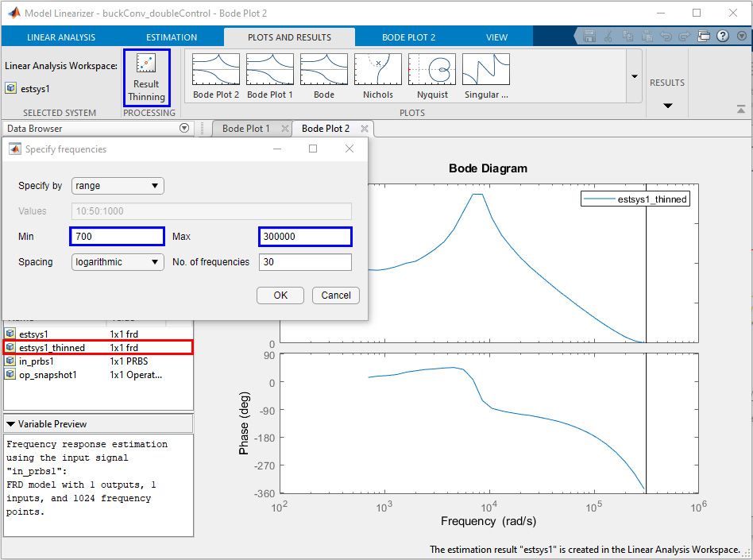753x560 pixels.
Task: Collapse the toolstrip with the arrow icon
Action: tap(741, 110)
